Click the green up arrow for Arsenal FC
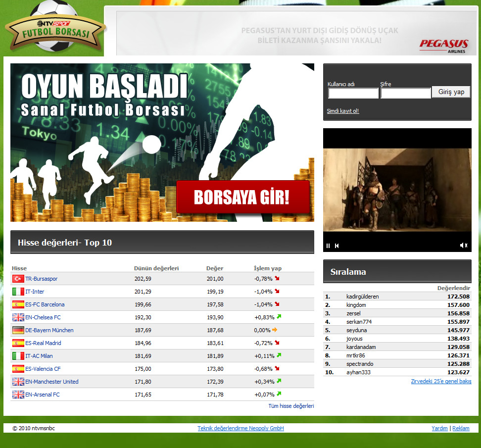481x448 pixels. [279, 394]
